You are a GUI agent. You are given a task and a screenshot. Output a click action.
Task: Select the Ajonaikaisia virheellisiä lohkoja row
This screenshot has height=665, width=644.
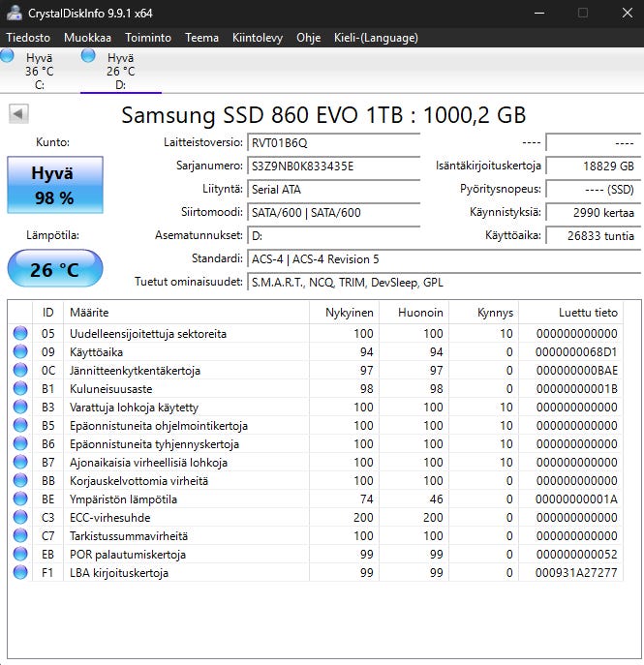(x=315, y=463)
